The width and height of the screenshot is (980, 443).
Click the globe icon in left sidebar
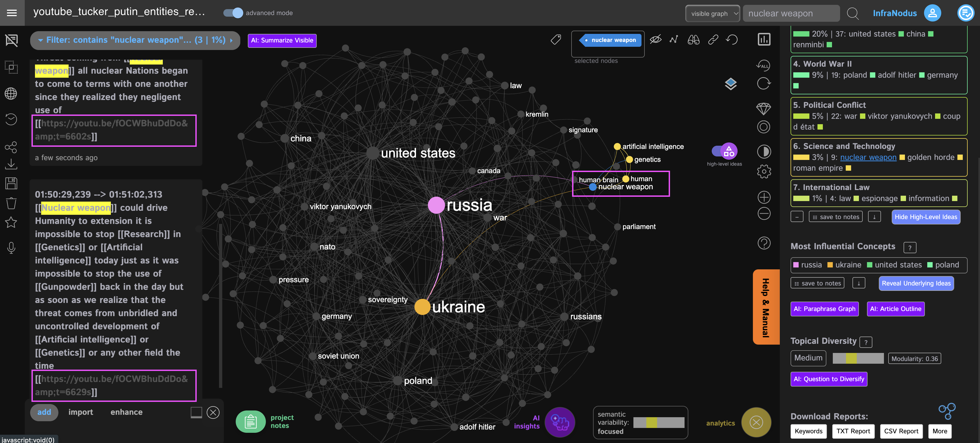pos(11,94)
